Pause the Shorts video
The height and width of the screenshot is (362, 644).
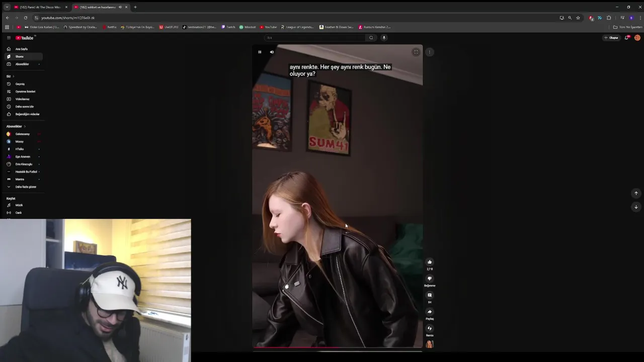click(x=260, y=52)
